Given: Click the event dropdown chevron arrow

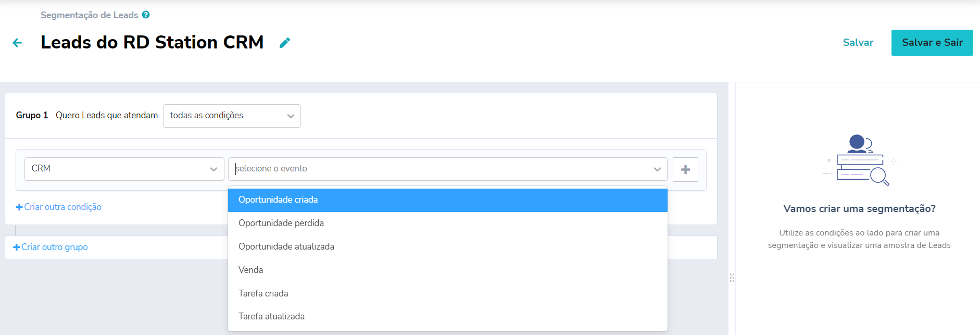Looking at the screenshot, I should click(657, 169).
